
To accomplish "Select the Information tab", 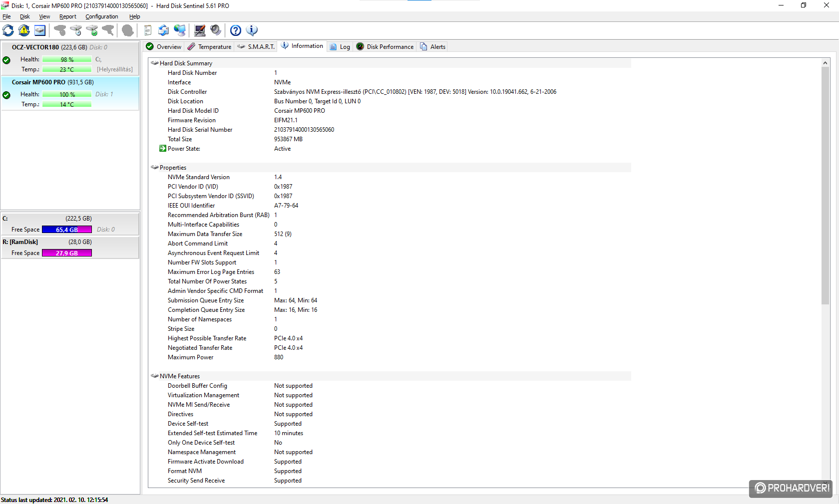I will [x=302, y=46].
